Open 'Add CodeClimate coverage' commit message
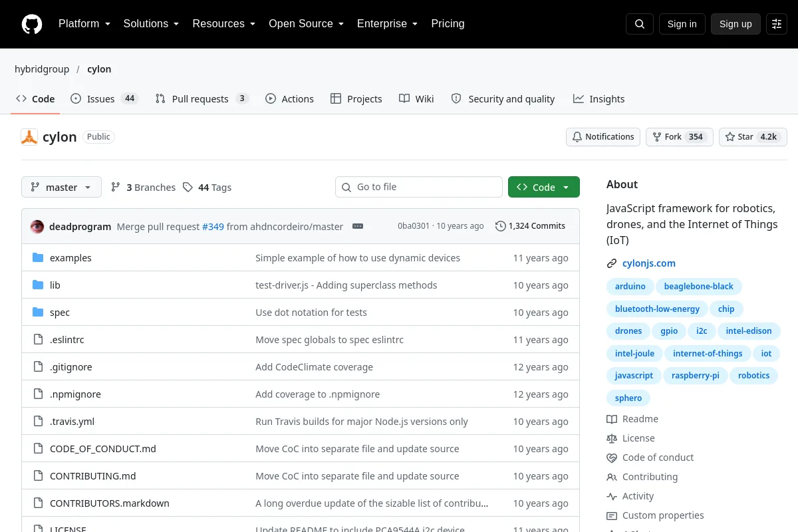This screenshot has height=532, width=798. [x=315, y=367]
